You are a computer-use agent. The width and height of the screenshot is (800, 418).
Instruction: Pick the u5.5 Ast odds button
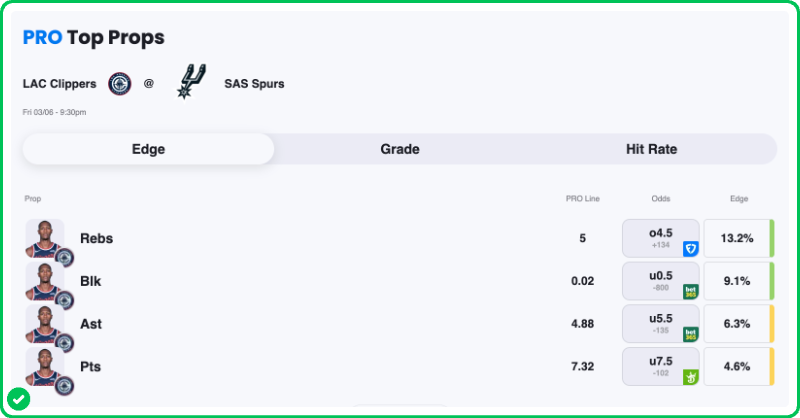tap(660, 324)
